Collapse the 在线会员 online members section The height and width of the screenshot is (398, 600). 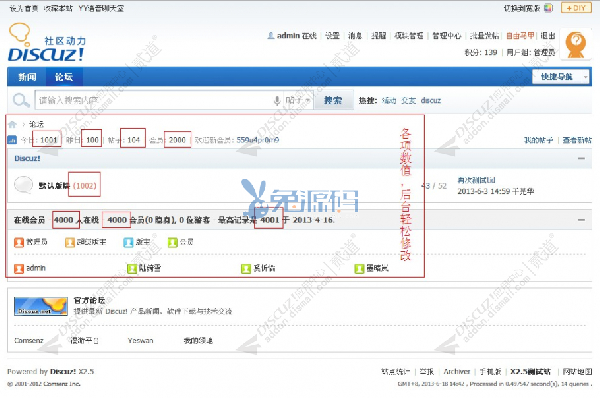click(x=581, y=220)
